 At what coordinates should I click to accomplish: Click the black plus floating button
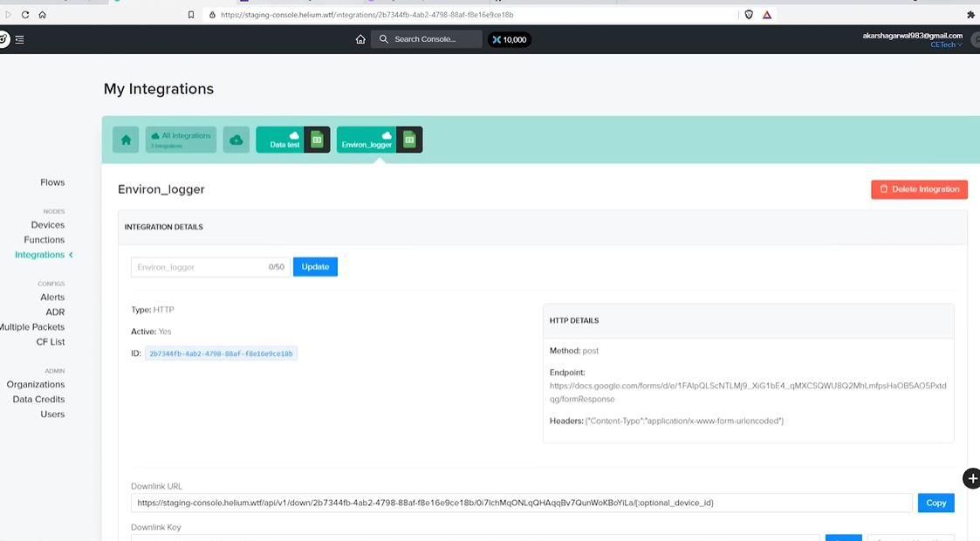(972, 478)
